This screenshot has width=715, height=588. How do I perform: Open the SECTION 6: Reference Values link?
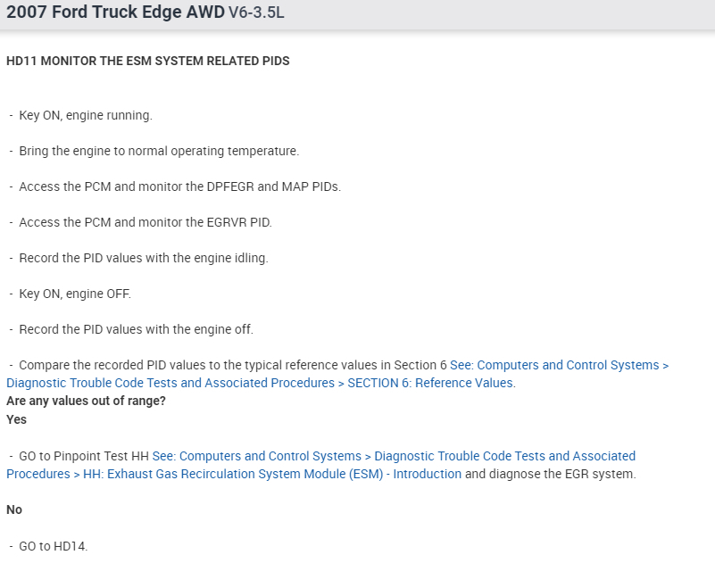click(x=430, y=383)
